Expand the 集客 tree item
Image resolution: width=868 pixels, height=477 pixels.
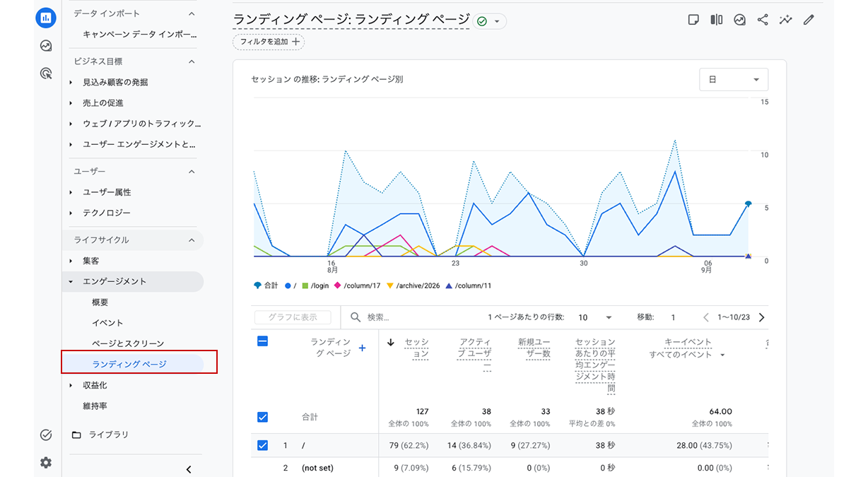pyautogui.click(x=71, y=261)
